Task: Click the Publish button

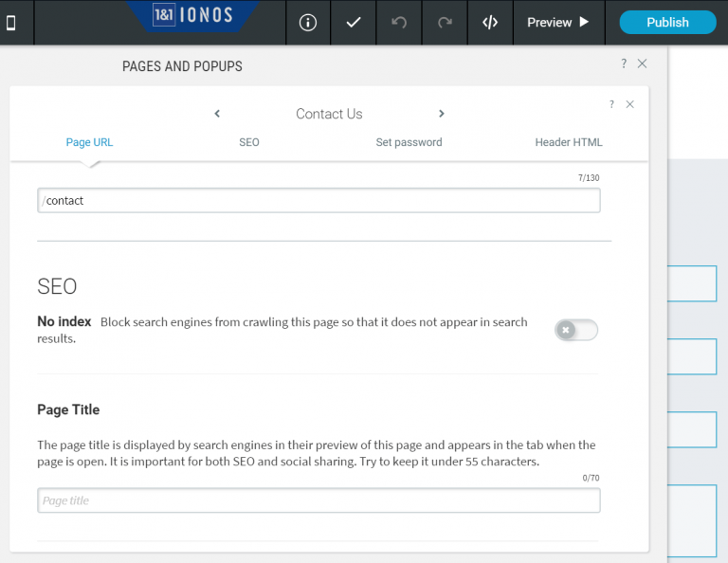Action: click(x=667, y=23)
